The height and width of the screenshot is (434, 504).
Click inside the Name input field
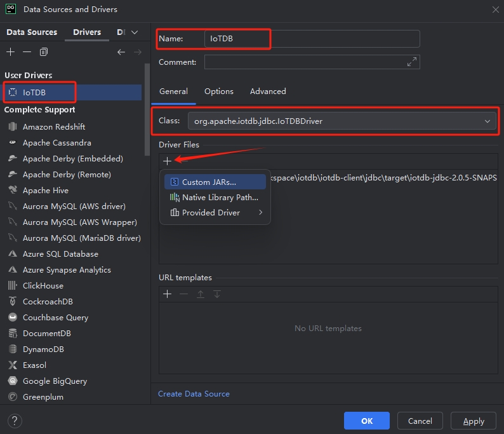point(311,39)
